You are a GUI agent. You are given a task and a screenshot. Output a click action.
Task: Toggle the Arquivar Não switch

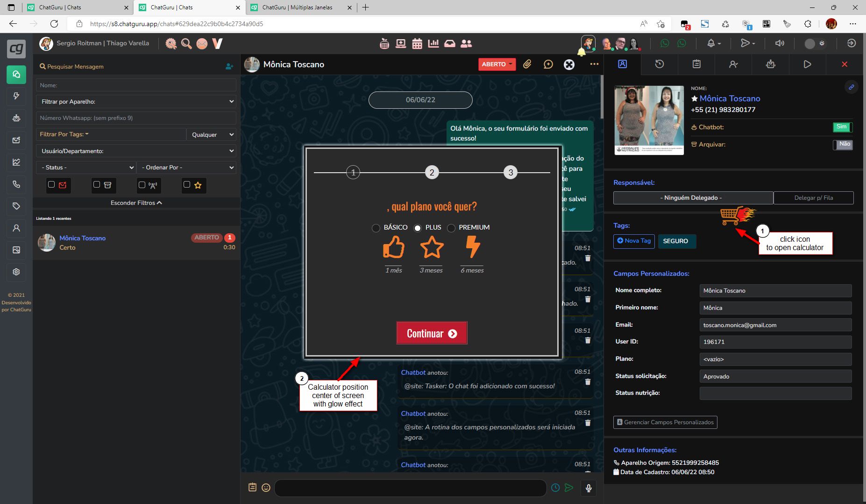click(x=843, y=145)
